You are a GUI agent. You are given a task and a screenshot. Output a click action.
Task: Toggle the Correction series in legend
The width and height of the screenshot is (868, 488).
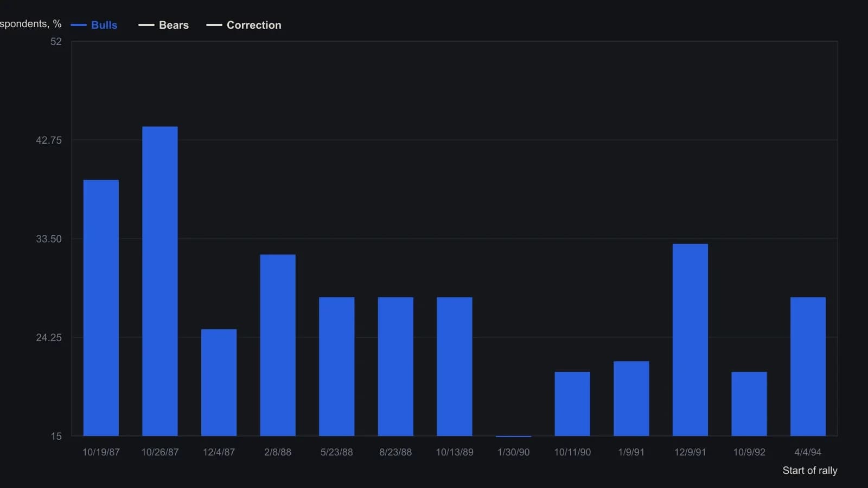(244, 25)
